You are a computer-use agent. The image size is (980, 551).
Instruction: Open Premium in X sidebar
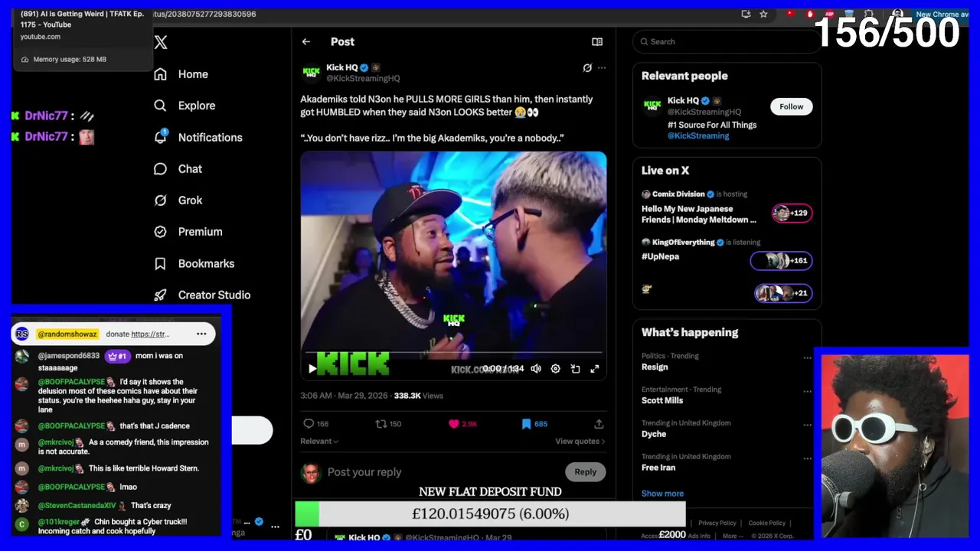pos(188,232)
